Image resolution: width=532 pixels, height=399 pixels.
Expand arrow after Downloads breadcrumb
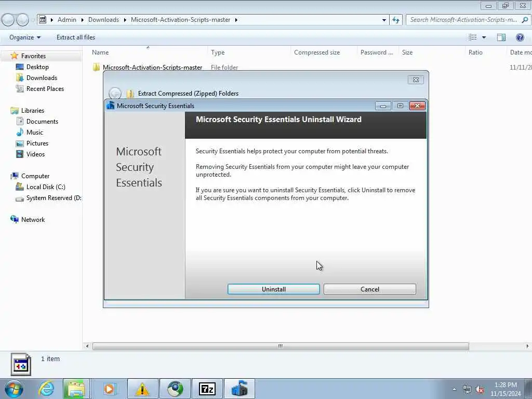coord(125,20)
